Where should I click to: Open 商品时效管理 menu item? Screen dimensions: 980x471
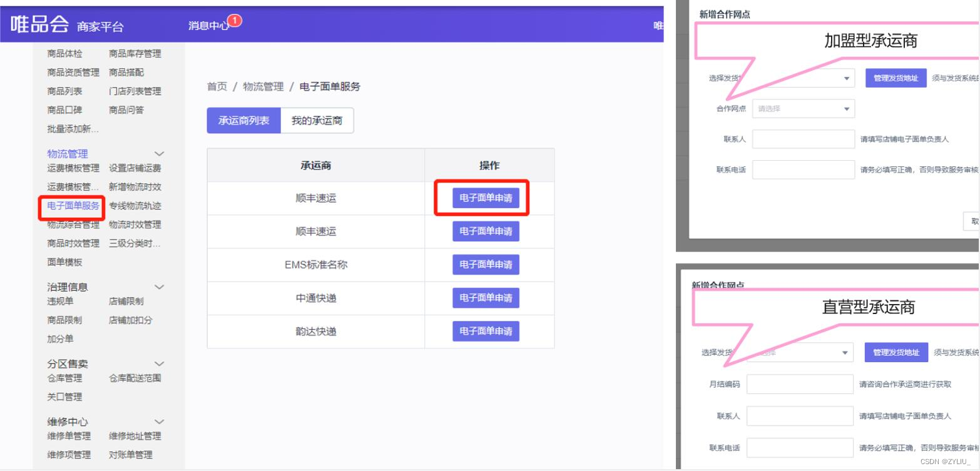pyautogui.click(x=73, y=243)
